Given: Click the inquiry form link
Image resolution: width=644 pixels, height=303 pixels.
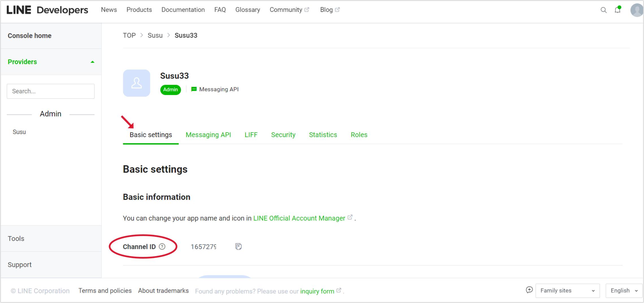Looking at the screenshot, I should (x=317, y=291).
